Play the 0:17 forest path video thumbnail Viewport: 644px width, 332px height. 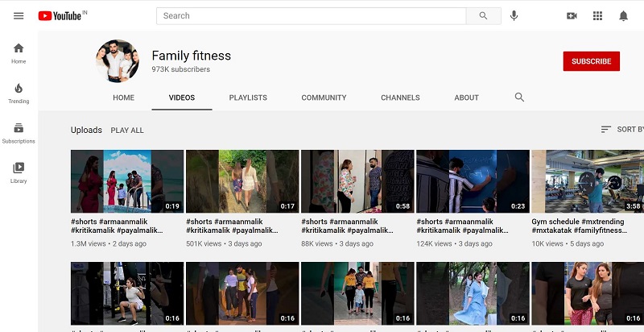tap(242, 181)
